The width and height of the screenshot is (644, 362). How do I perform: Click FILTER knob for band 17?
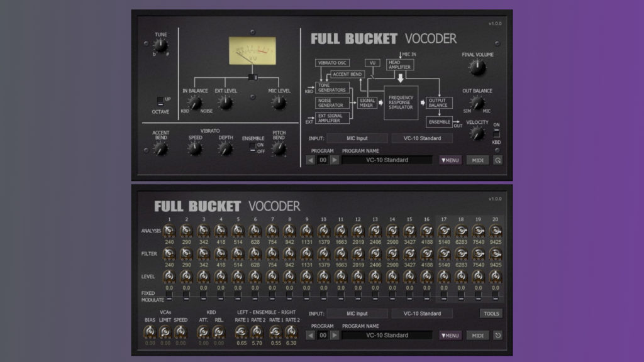pyautogui.click(x=444, y=254)
